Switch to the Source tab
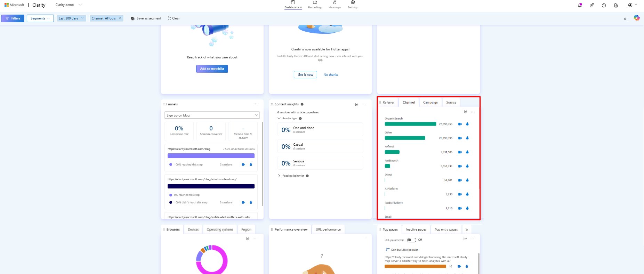Image resolution: width=644 pixels, height=274 pixels. pyautogui.click(x=451, y=103)
